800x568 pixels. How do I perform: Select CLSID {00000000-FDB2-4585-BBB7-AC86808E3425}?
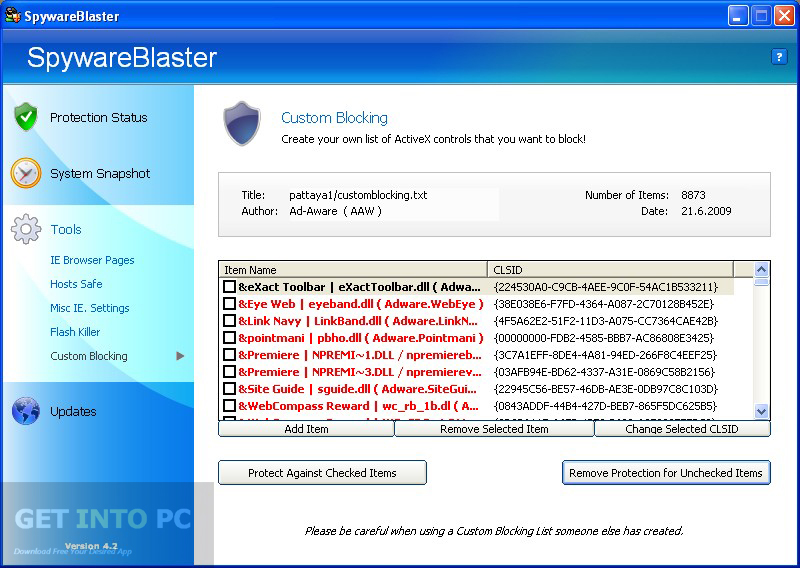(604, 338)
